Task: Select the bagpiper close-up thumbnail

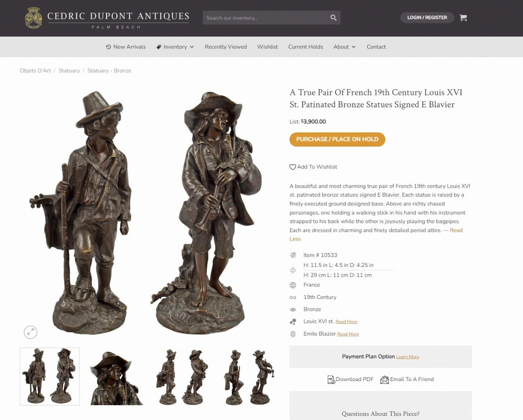Action: pyautogui.click(x=117, y=376)
